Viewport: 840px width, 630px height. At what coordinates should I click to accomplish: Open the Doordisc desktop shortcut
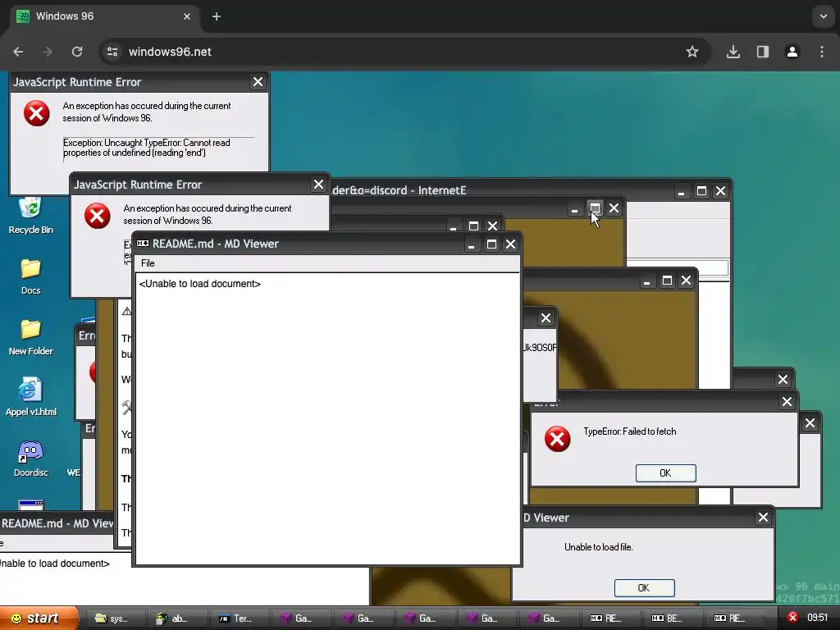(30, 458)
